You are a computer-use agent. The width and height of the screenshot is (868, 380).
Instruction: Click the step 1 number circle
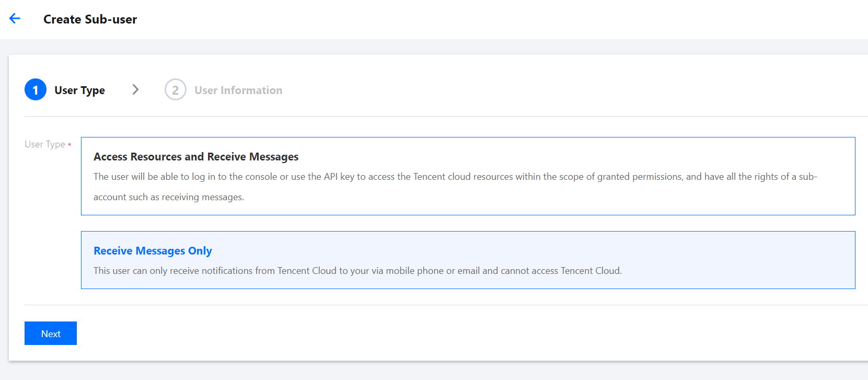[36, 90]
